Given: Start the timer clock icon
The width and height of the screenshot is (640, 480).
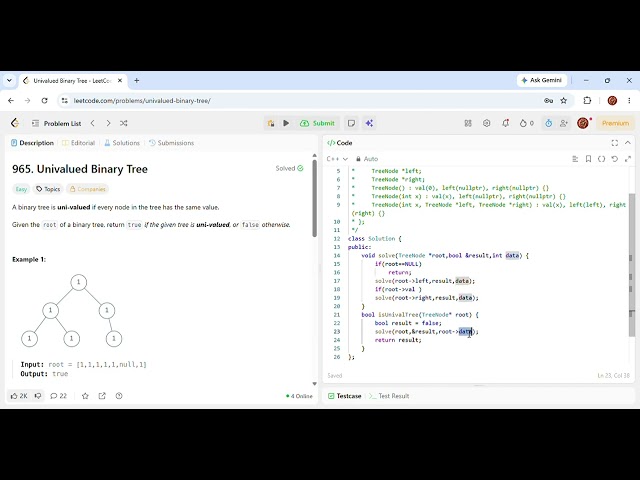Looking at the screenshot, I should click(x=548, y=123).
